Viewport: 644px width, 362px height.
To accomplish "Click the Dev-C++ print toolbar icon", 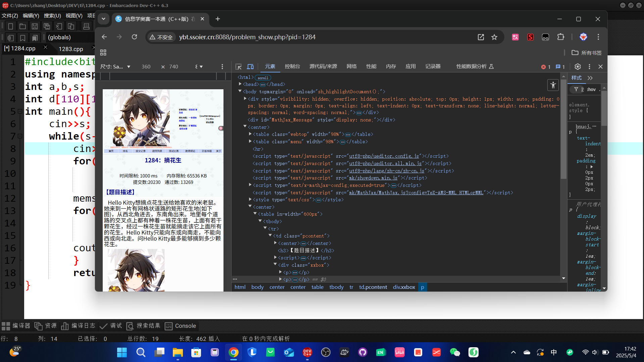I will (x=86, y=26).
